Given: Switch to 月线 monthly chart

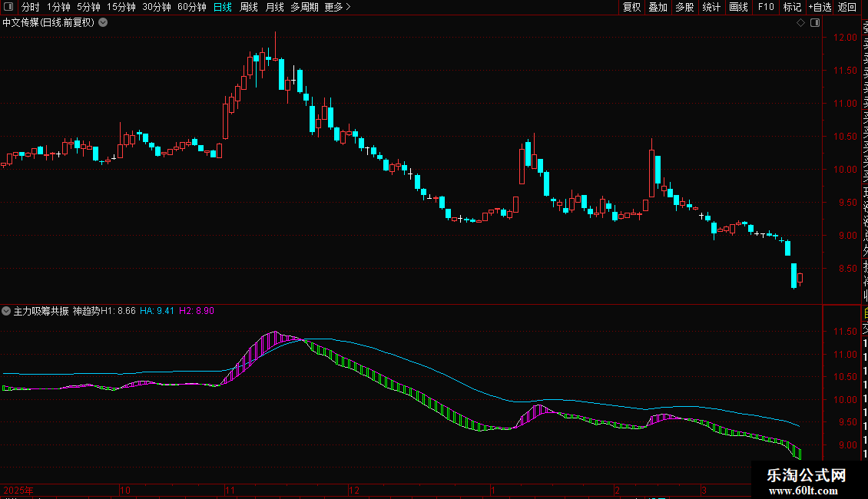Looking at the screenshot, I should [x=274, y=7].
